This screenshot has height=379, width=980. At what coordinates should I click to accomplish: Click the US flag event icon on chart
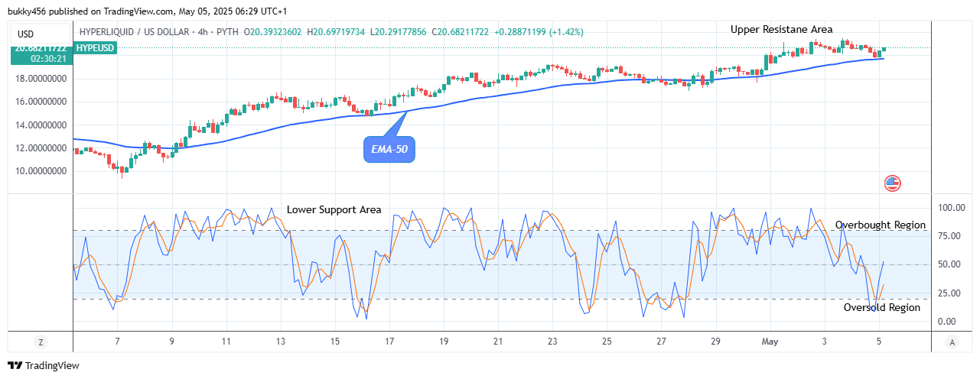[892, 183]
